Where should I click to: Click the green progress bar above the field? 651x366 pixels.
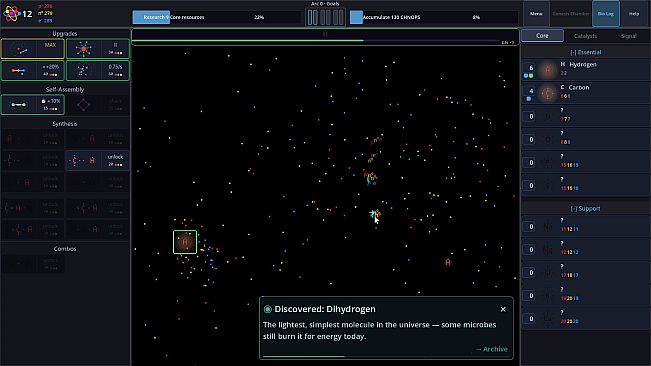point(325,41)
